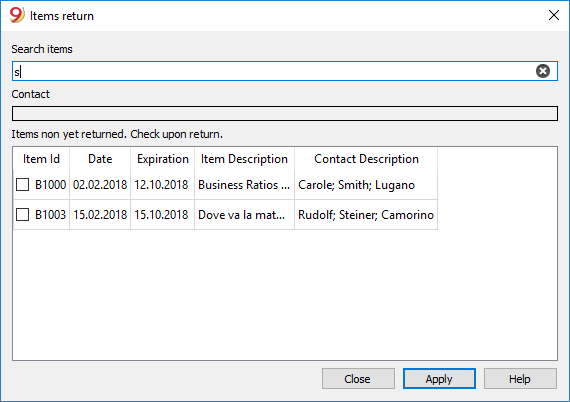Select the Carole; Smith; Lugano contact cell

click(366, 185)
